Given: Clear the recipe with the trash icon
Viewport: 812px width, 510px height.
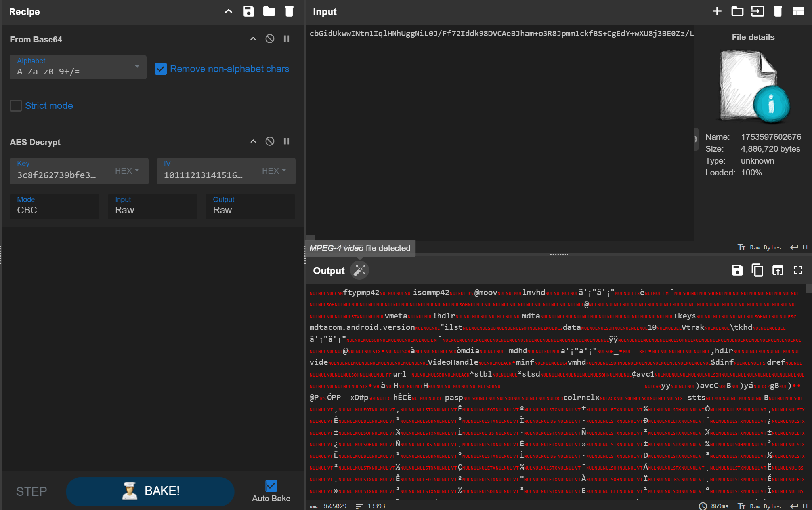Looking at the screenshot, I should (x=289, y=11).
